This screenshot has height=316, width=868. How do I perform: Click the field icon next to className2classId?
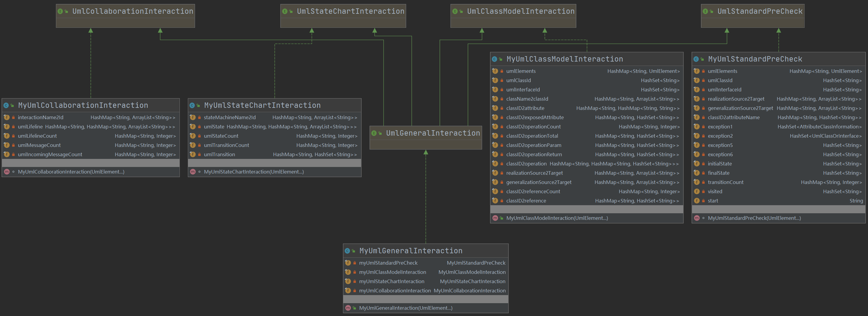tap(495, 99)
